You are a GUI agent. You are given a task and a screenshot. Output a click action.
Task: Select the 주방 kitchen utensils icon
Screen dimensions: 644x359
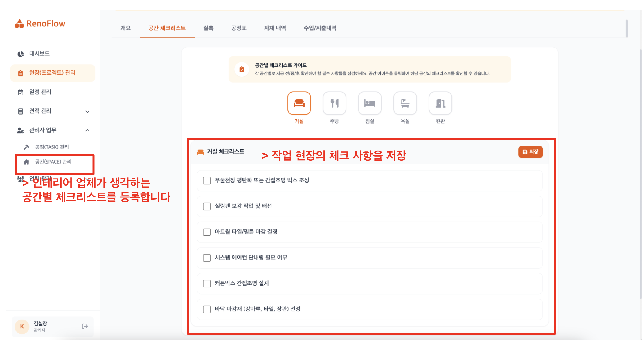[x=334, y=103]
